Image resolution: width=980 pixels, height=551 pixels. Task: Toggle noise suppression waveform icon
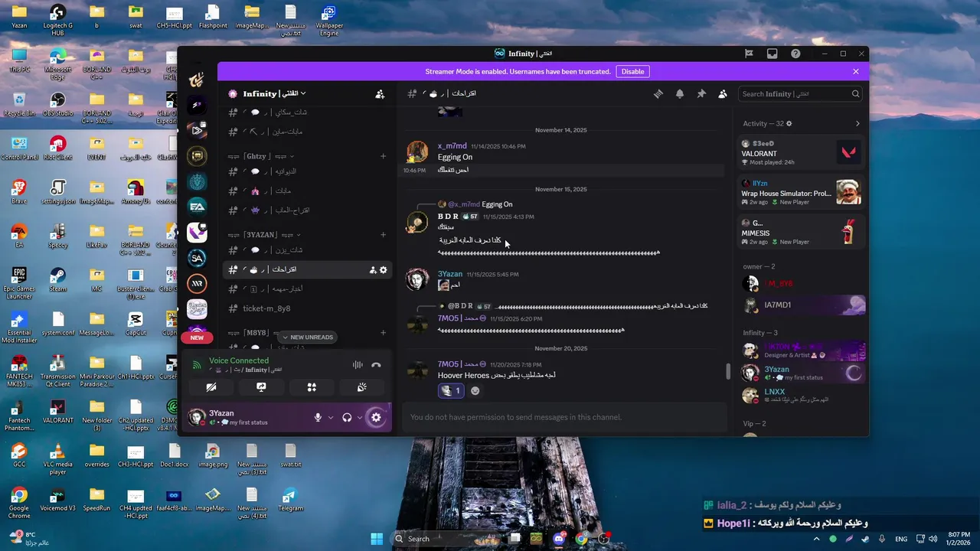[x=358, y=365]
